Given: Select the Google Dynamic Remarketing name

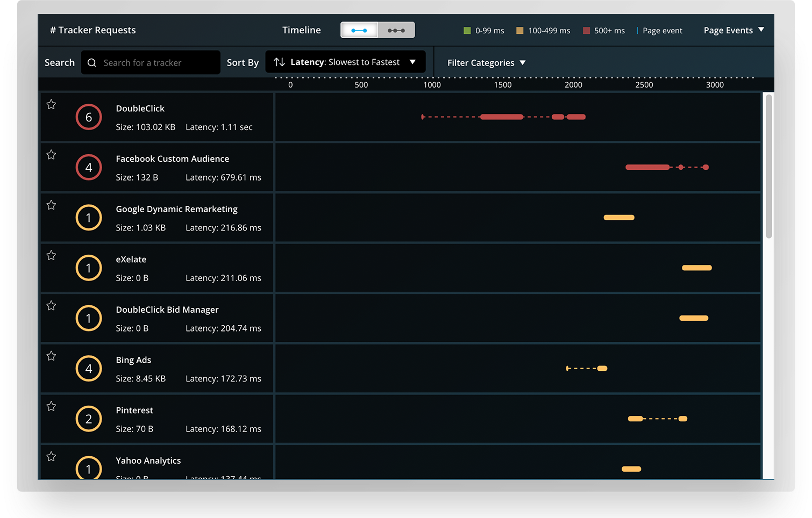Looking at the screenshot, I should (176, 209).
